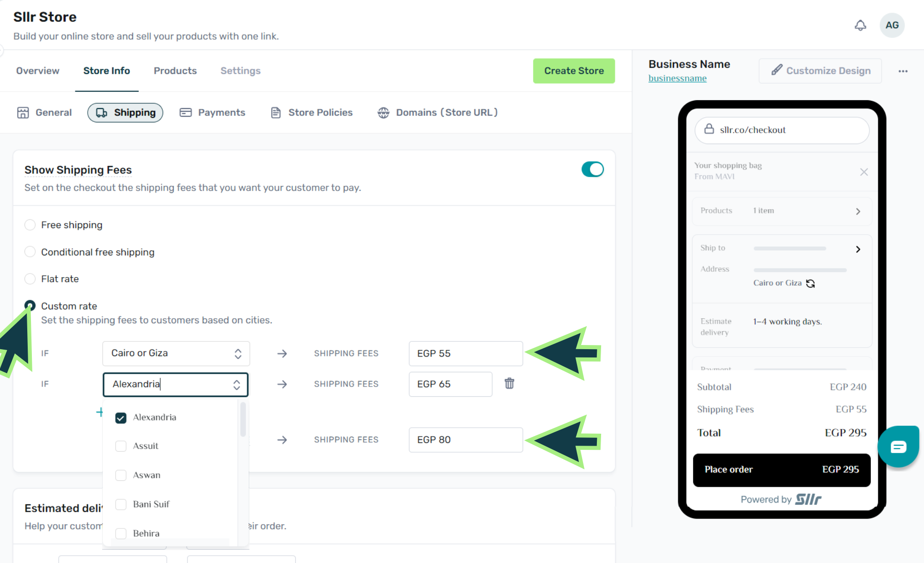Click the refresh icon beside Cairo or Giza

[810, 283]
